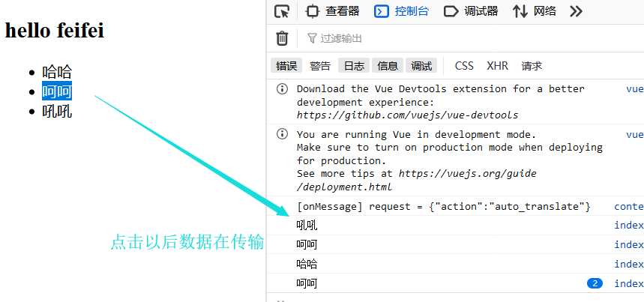The width and height of the screenshot is (644, 302).
Task: Open source link of onMessage log
Action: click(629, 206)
